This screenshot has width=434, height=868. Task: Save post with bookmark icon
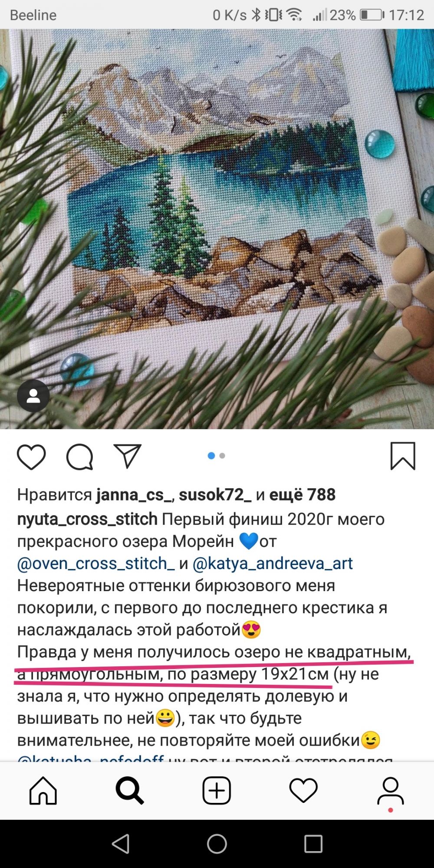(403, 456)
